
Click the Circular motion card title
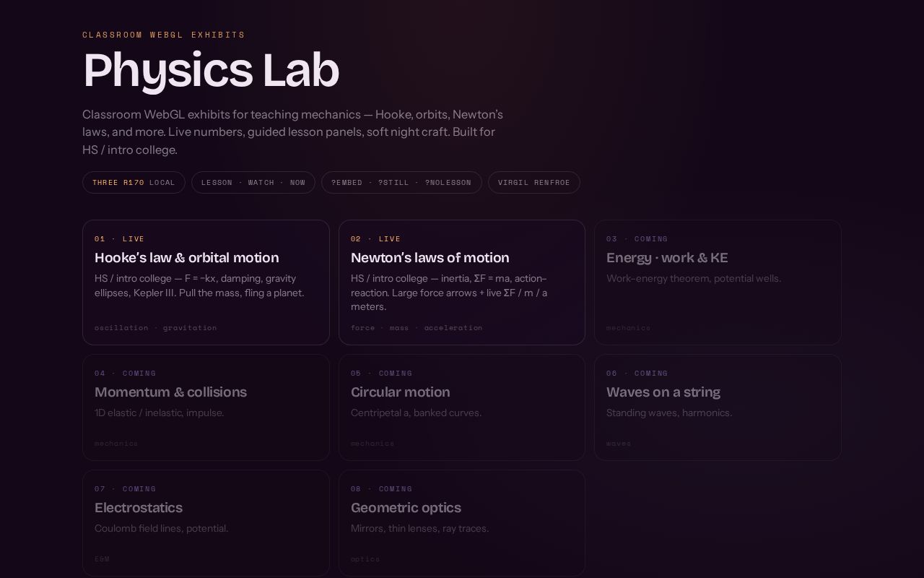coord(401,392)
